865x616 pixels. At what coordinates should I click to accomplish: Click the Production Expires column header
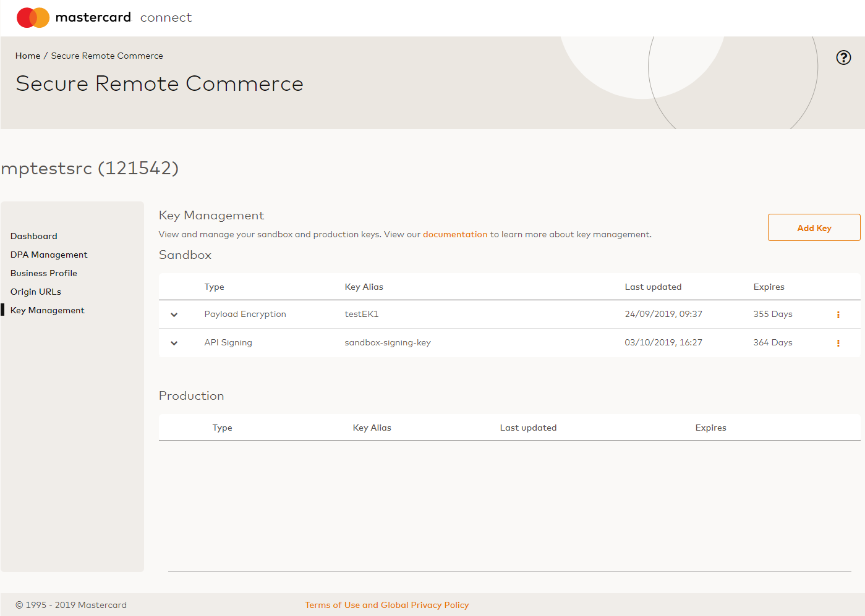(x=711, y=428)
